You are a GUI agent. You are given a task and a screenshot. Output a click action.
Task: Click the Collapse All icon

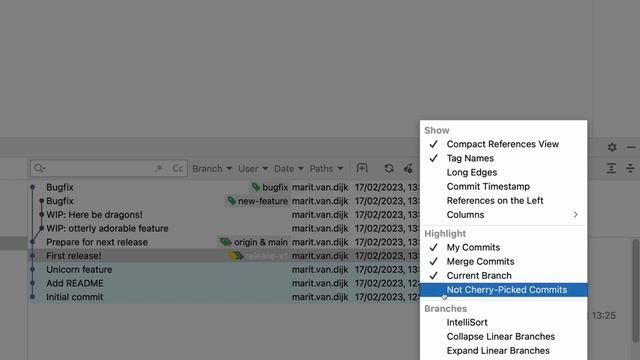coord(630,168)
